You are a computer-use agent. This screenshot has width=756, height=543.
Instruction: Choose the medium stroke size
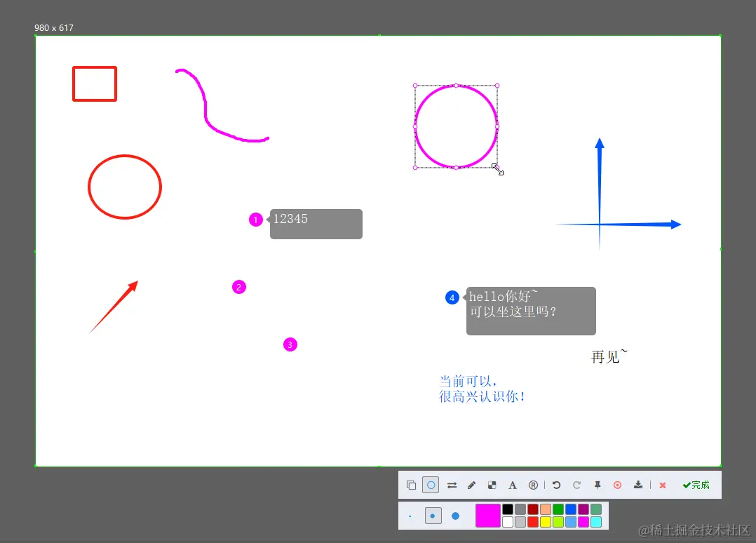pos(433,515)
